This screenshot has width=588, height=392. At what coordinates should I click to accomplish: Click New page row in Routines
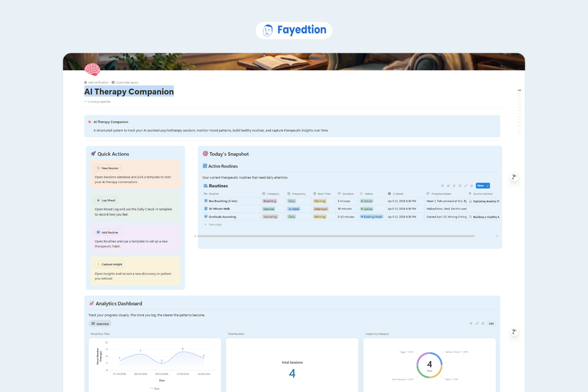(213, 225)
